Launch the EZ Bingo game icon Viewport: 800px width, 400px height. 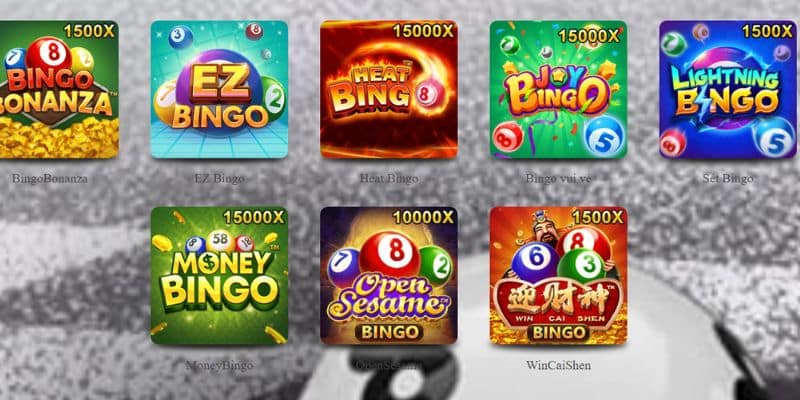pos(219,89)
